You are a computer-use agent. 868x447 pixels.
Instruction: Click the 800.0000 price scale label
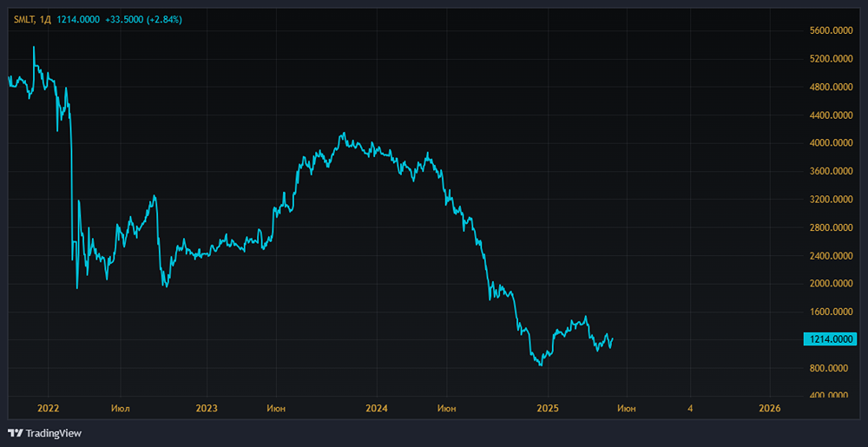(832, 368)
